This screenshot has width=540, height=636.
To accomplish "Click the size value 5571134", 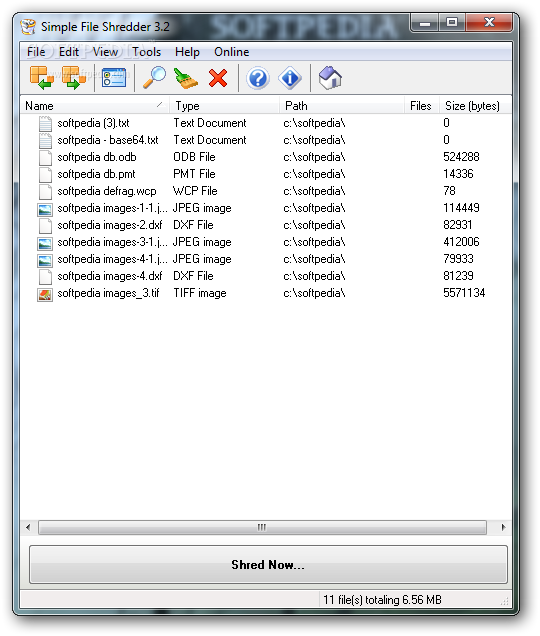I will 464,293.
